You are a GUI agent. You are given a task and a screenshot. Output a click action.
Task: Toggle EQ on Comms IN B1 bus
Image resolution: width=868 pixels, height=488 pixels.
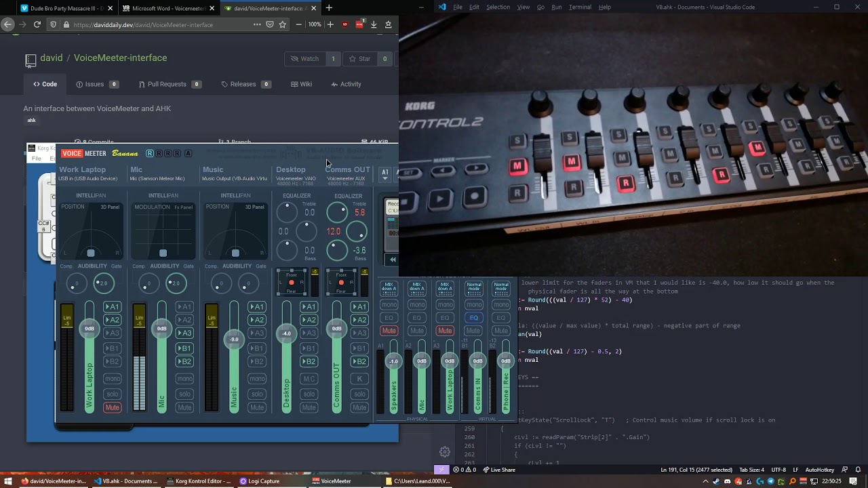point(474,317)
